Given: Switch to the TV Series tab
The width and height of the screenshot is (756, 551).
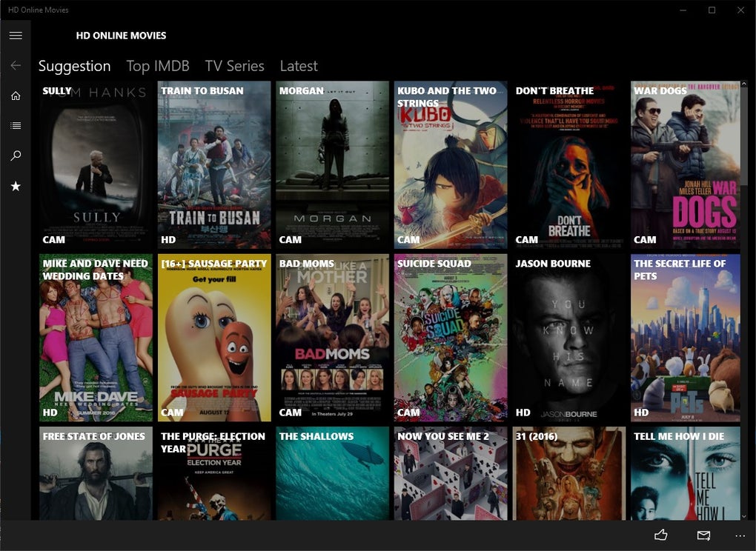Looking at the screenshot, I should pos(234,66).
